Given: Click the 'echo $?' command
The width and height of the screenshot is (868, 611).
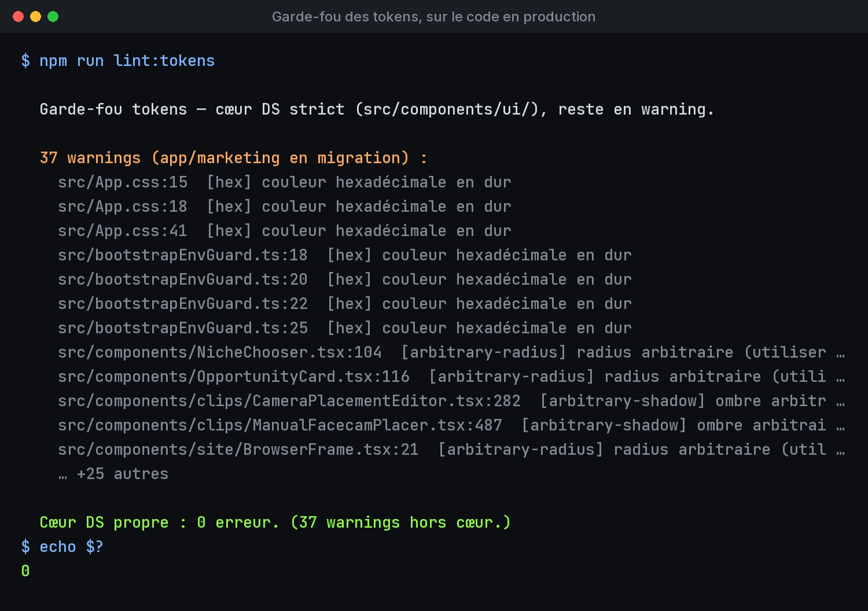Looking at the screenshot, I should [71, 547].
